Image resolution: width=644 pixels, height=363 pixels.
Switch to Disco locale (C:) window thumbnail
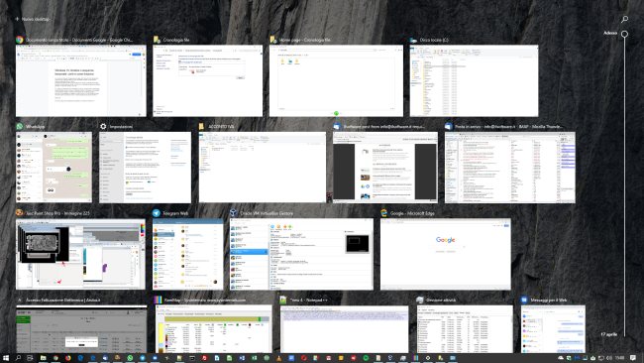coord(474,80)
